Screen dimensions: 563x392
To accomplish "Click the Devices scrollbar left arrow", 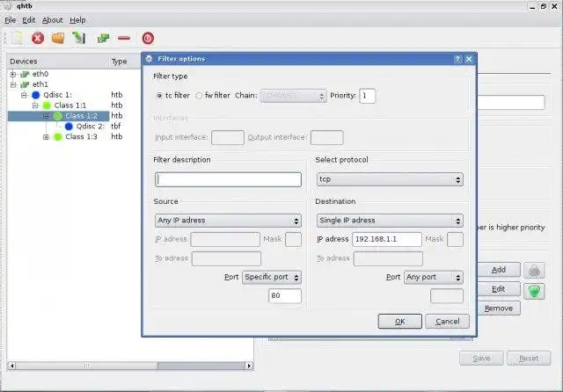I will pos(11,366).
